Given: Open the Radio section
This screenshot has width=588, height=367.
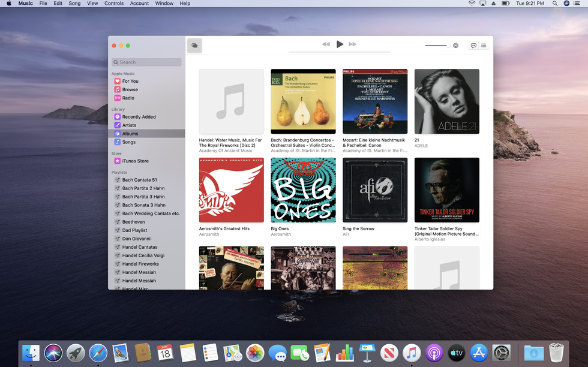Looking at the screenshot, I should [128, 98].
